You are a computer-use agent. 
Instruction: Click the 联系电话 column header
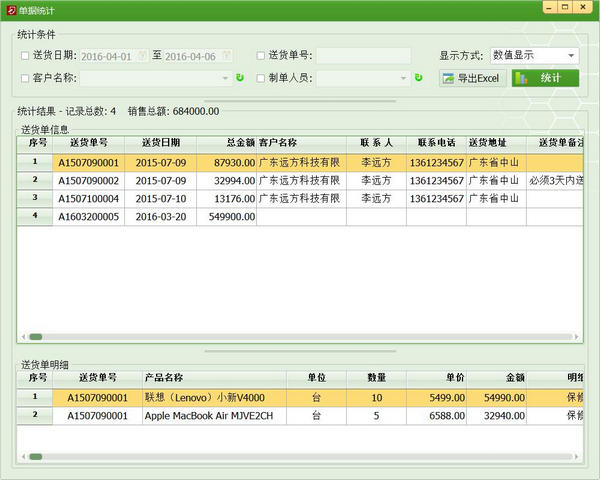click(x=436, y=143)
